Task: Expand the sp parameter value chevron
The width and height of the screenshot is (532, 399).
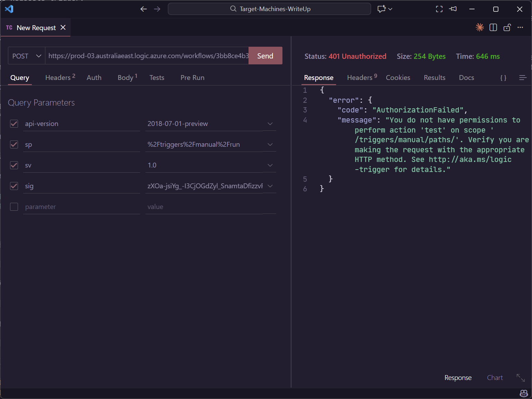Action: (x=270, y=145)
